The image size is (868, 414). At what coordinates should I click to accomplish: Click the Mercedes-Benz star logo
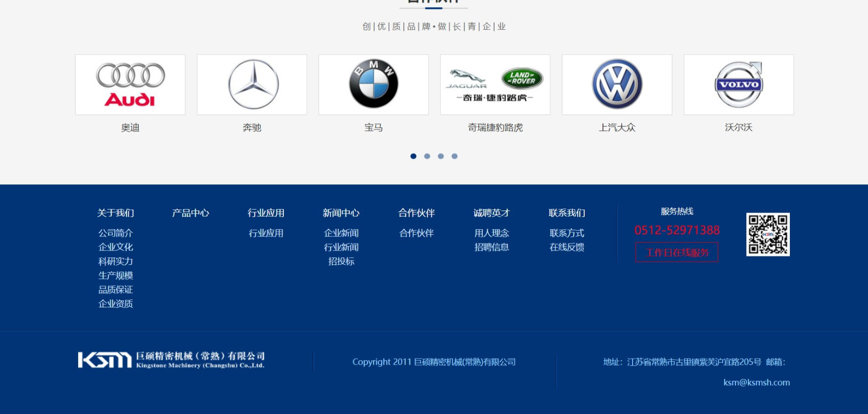pos(253,84)
